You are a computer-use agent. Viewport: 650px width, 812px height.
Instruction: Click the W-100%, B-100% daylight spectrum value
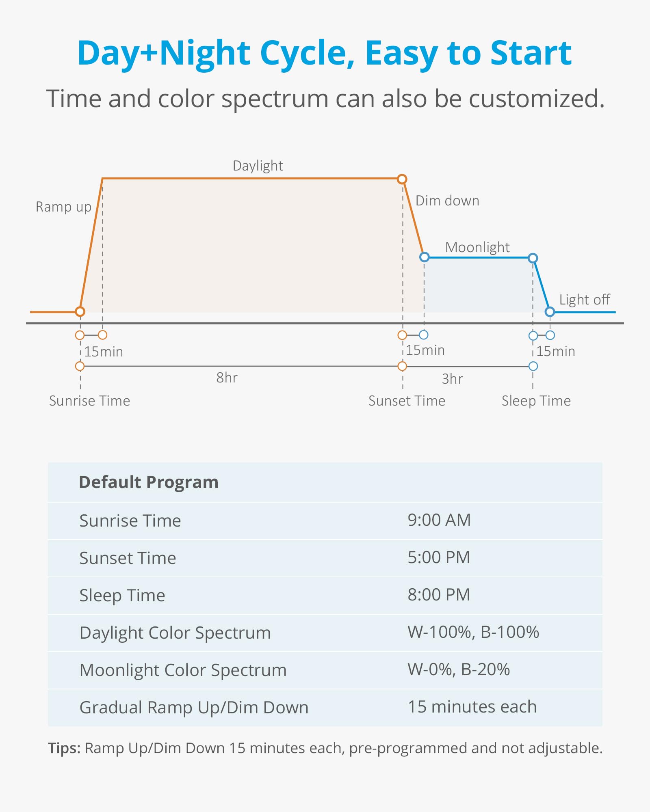click(473, 632)
